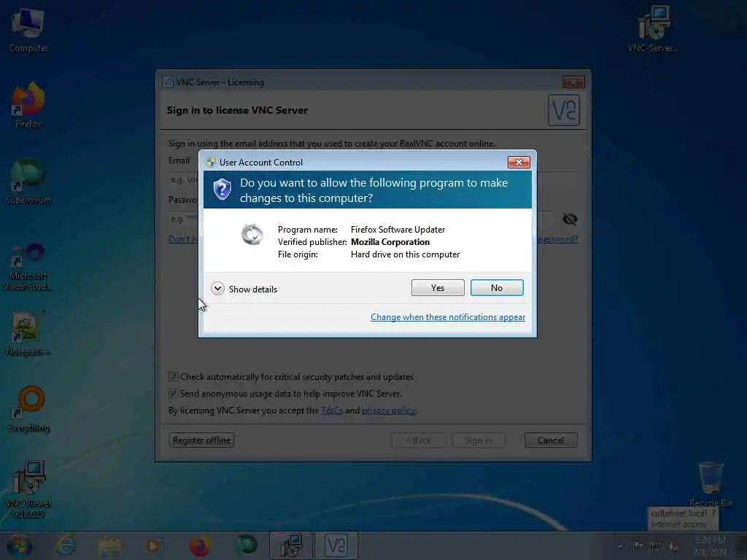
Task: Open privacy policy link in VNC window
Action: coord(388,411)
